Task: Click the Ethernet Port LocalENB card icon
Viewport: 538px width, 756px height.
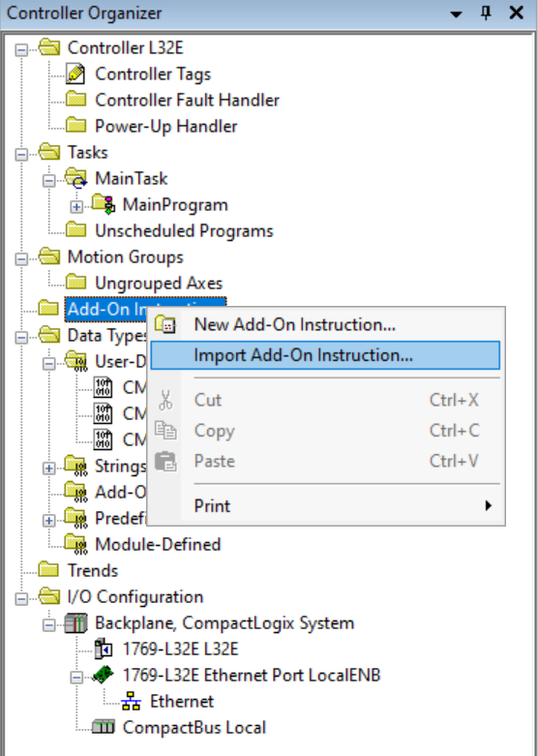Action: [x=104, y=675]
